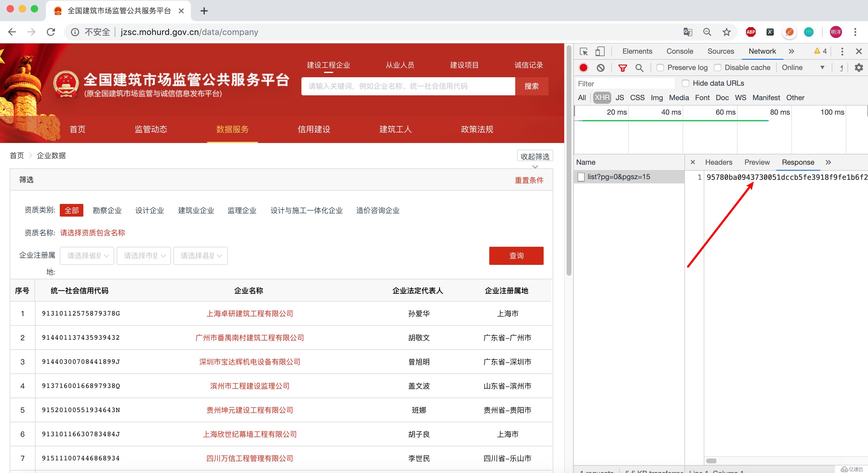This screenshot has height=473, width=868.
Task: Select the Response tab in DevTools
Action: [797, 162]
